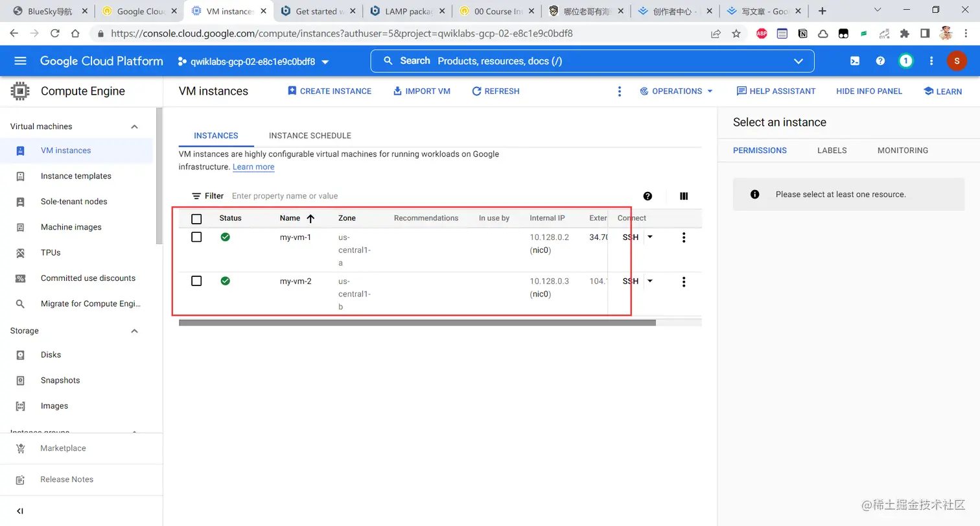Select the INSTANCES tab
The image size is (980, 526).
pos(216,136)
